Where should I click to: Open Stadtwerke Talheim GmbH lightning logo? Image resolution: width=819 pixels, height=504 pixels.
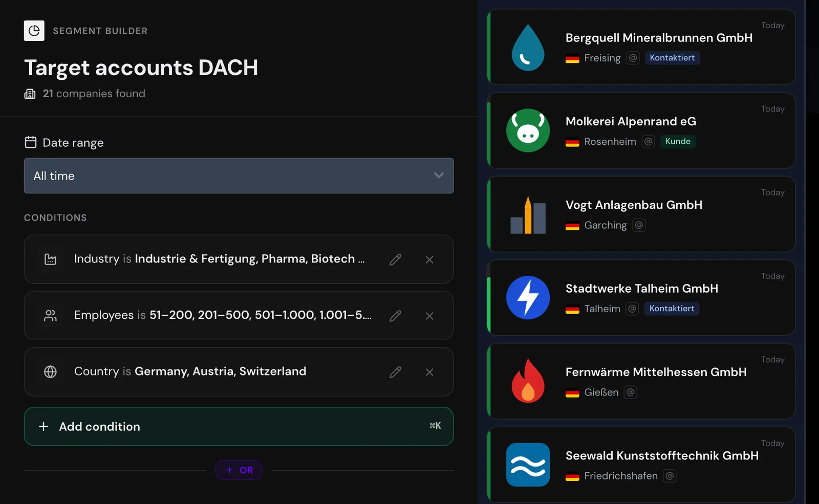point(528,298)
